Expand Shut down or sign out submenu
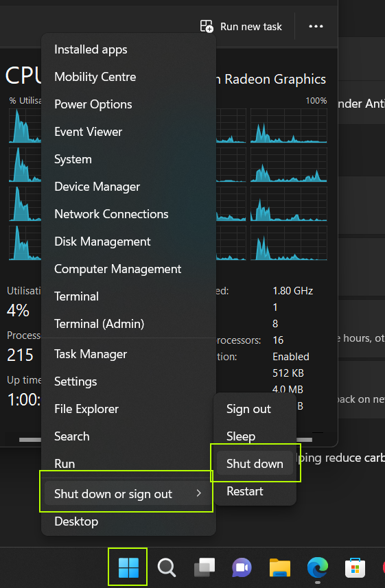The height and width of the screenshot is (588, 385). [x=128, y=494]
